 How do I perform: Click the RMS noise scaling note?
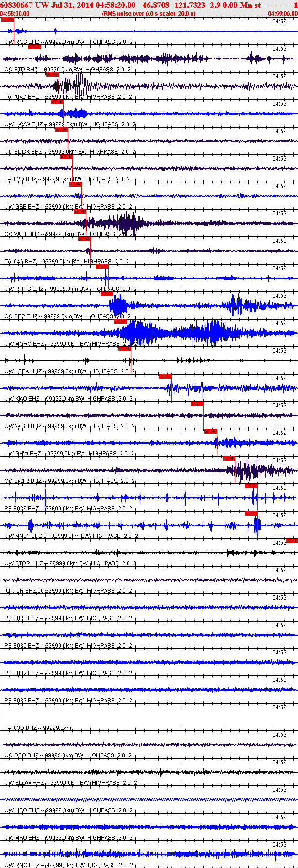point(149,13)
